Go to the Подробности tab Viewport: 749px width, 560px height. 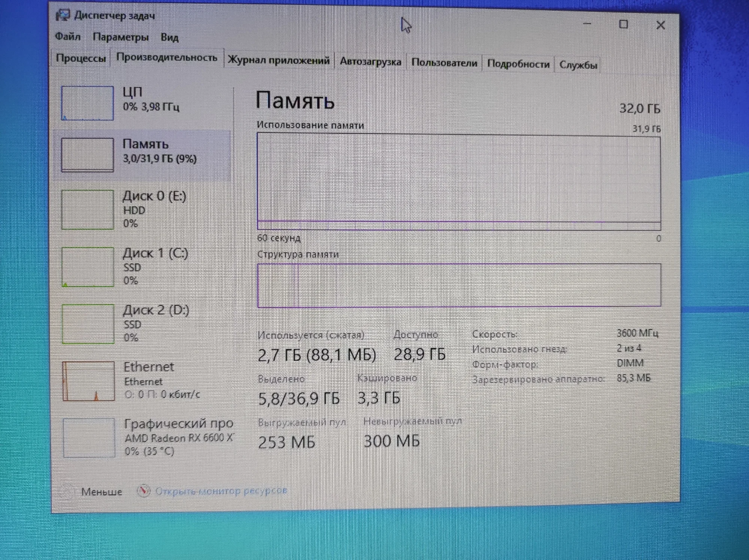click(x=518, y=64)
